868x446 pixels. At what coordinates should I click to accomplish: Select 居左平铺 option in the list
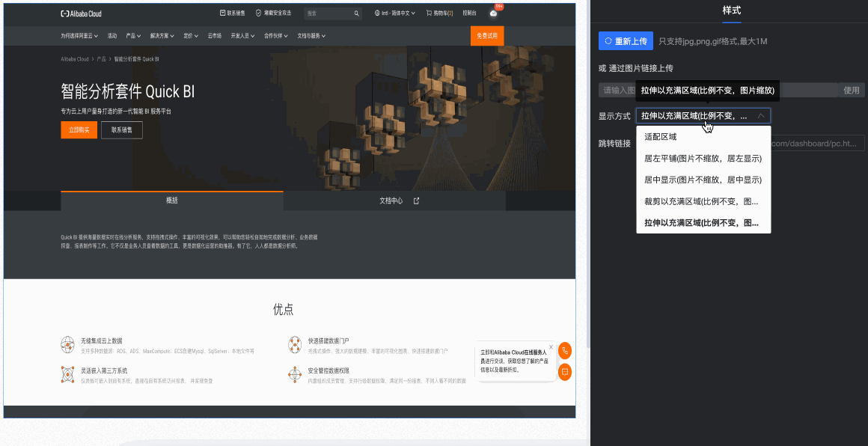(x=703, y=159)
